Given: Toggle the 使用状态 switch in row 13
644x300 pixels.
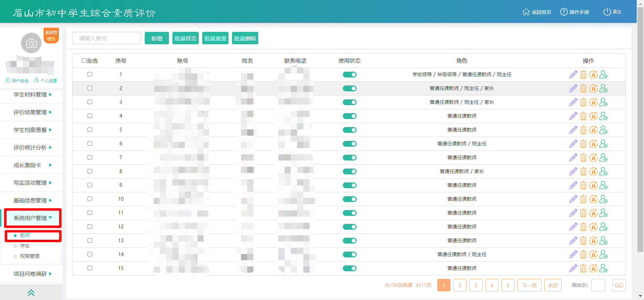Looking at the screenshot, I should tap(350, 240).
